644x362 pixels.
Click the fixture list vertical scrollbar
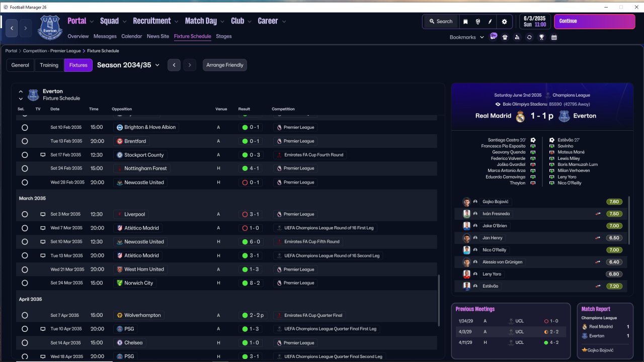[439, 300]
